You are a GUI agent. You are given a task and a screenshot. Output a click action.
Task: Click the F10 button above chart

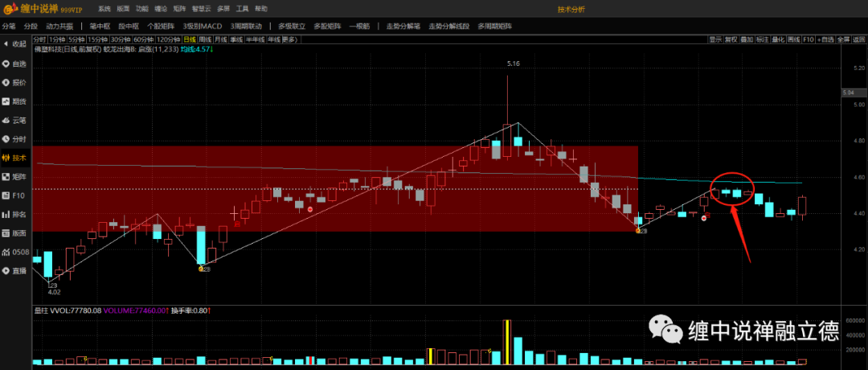point(809,39)
